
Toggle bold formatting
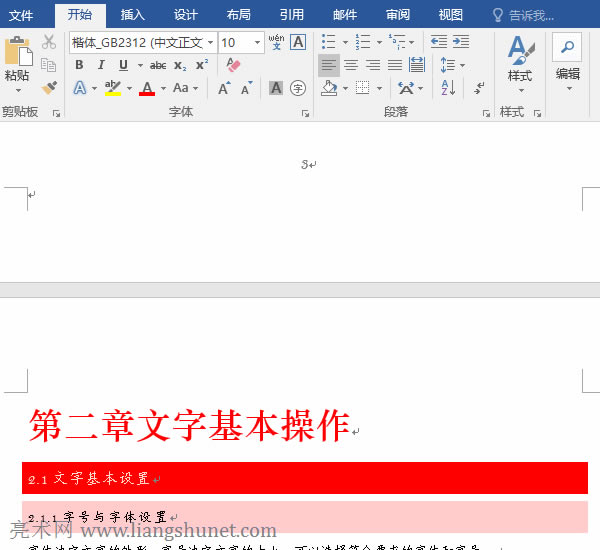[79, 65]
